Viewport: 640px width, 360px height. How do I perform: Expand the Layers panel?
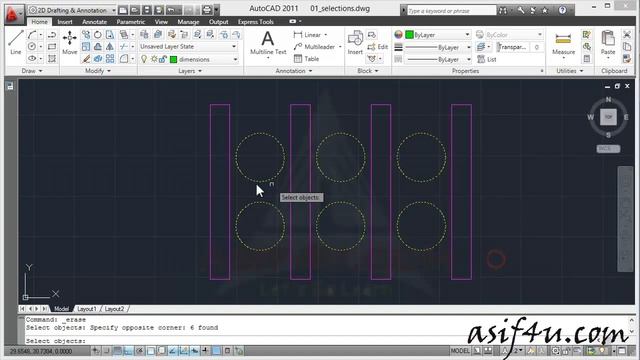[190, 71]
